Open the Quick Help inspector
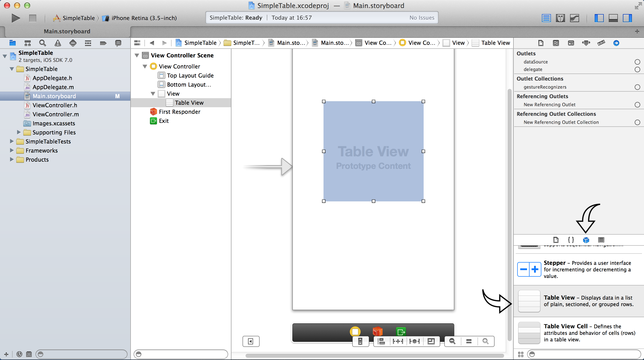Image resolution: width=644 pixels, height=360 pixels. [x=556, y=43]
